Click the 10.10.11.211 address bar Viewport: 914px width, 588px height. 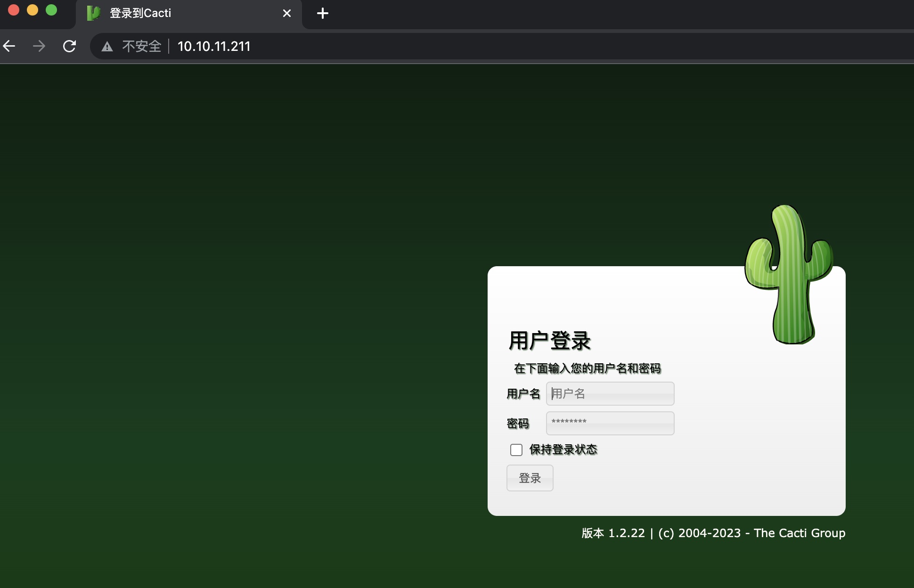[x=214, y=46]
